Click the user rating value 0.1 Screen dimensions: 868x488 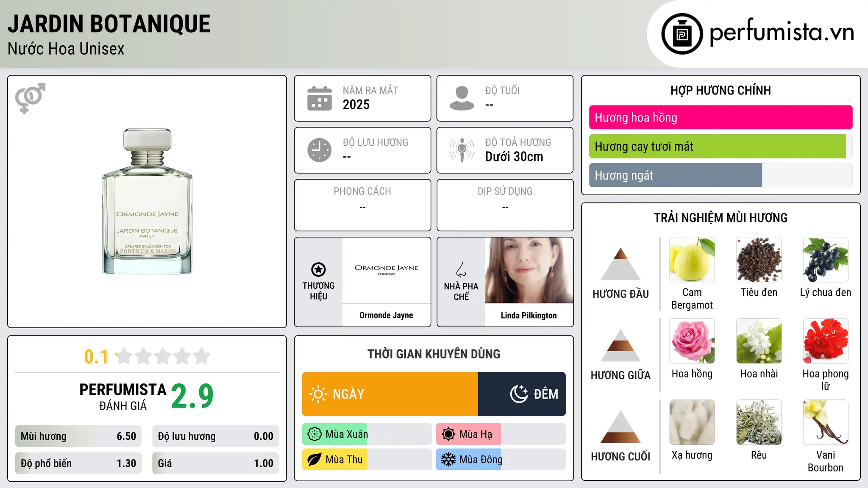coord(96,357)
